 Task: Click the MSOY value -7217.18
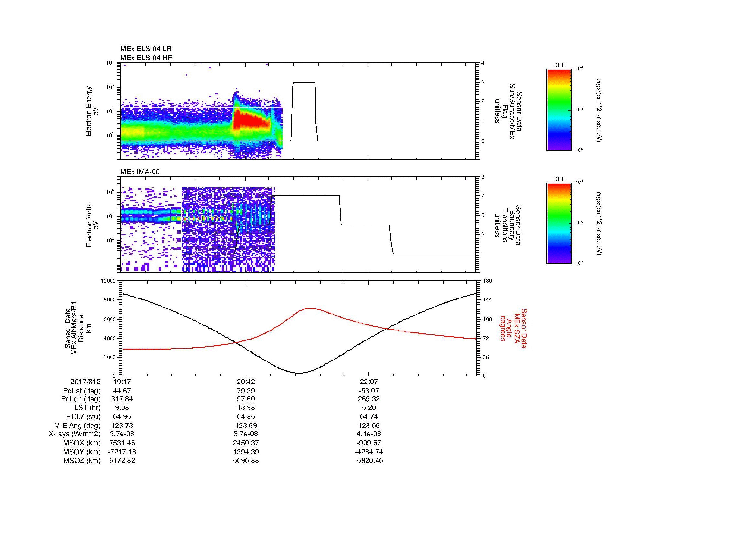click(x=122, y=452)
